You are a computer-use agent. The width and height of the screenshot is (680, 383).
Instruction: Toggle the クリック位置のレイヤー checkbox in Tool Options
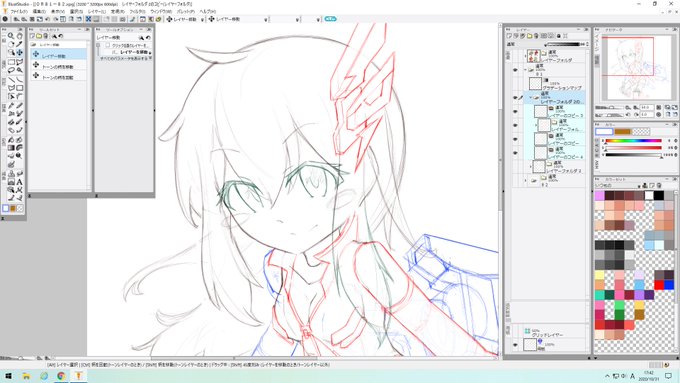[x=108, y=45]
